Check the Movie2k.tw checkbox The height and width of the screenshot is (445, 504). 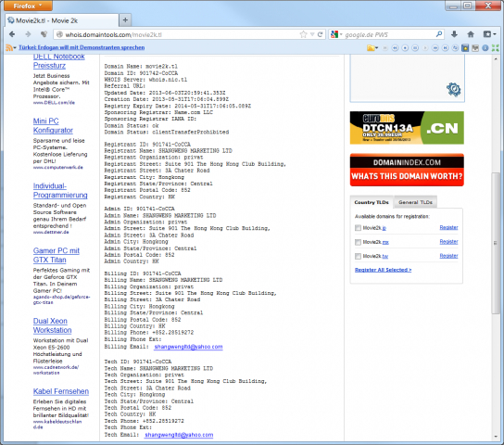pos(358,256)
